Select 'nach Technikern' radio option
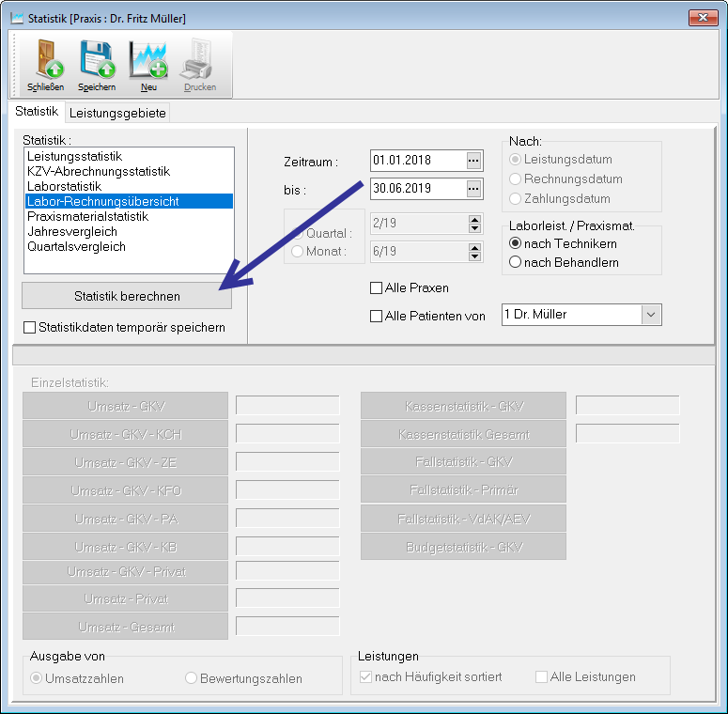 click(515, 243)
